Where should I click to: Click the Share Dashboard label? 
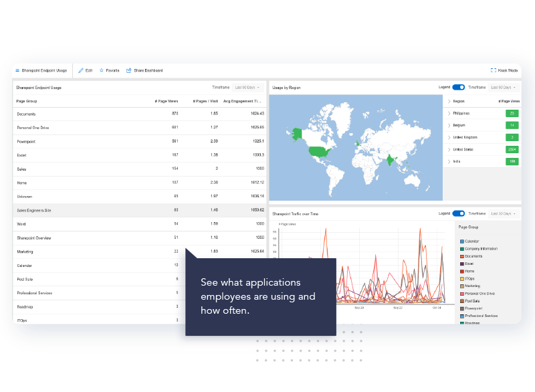(x=148, y=71)
